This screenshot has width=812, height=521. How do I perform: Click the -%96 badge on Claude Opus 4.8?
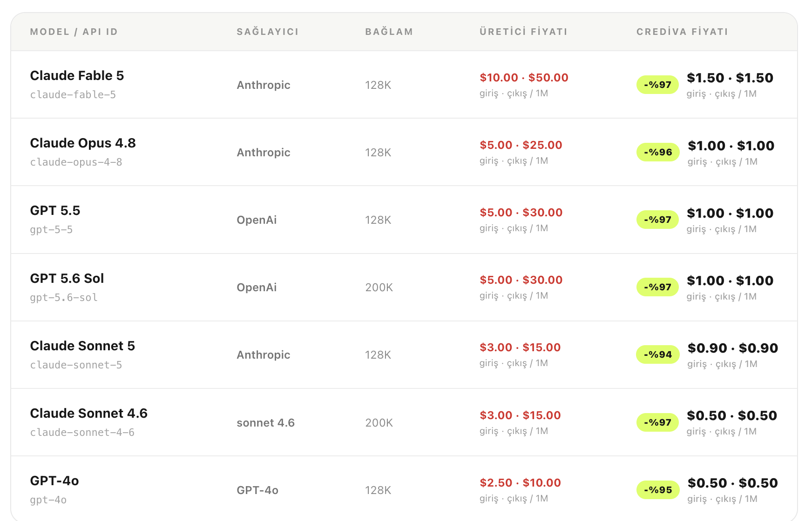(x=658, y=152)
